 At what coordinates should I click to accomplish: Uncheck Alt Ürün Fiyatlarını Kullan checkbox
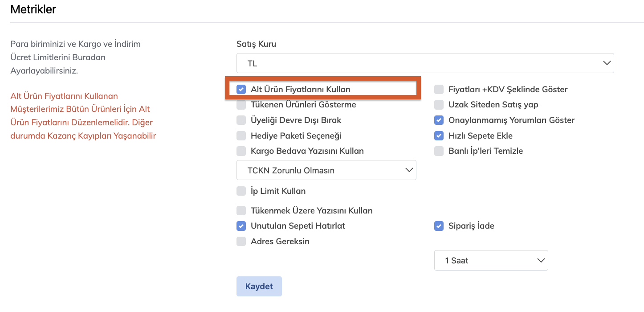[241, 89]
